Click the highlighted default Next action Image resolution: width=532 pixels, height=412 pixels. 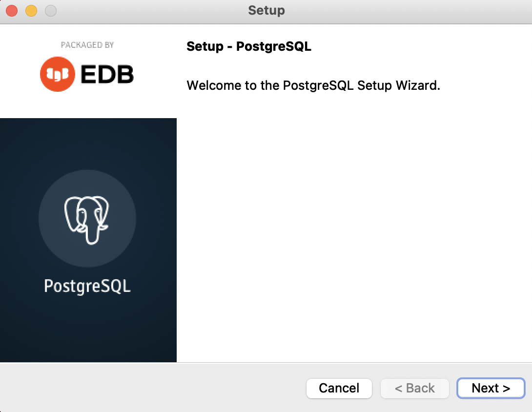pyautogui.click(x=491, y=389)
